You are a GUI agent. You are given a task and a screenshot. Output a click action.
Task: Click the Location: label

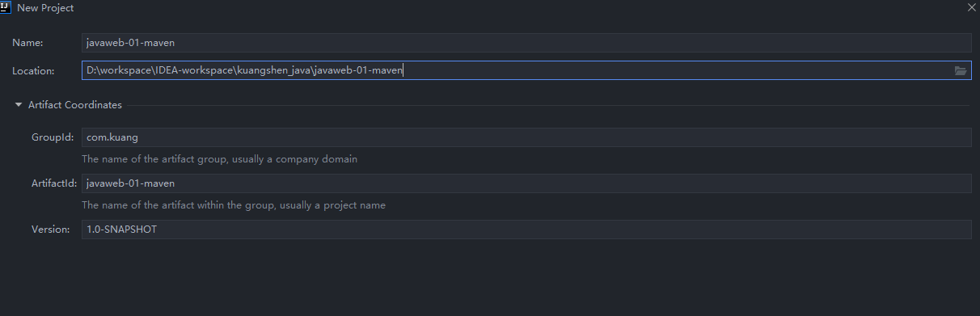point(33,71)
